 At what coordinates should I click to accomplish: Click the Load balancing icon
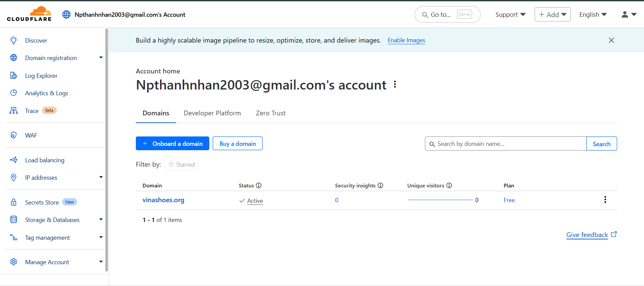tap(14, 160)
